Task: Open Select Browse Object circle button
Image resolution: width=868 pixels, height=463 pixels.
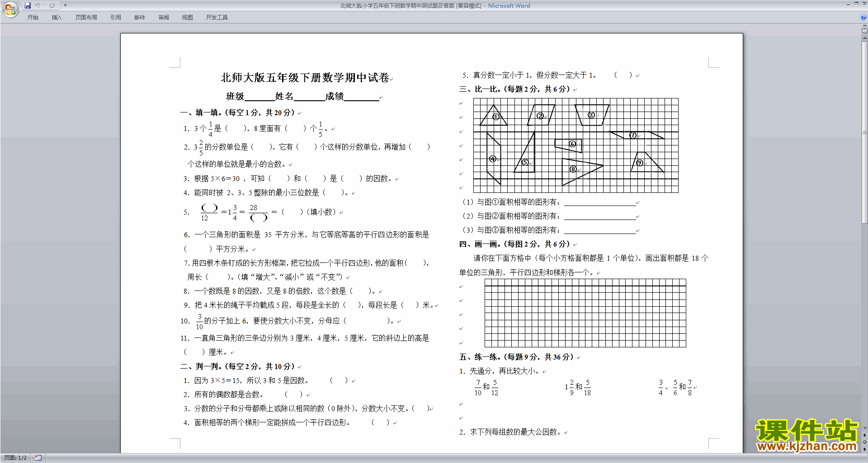Action: point(865,442)
